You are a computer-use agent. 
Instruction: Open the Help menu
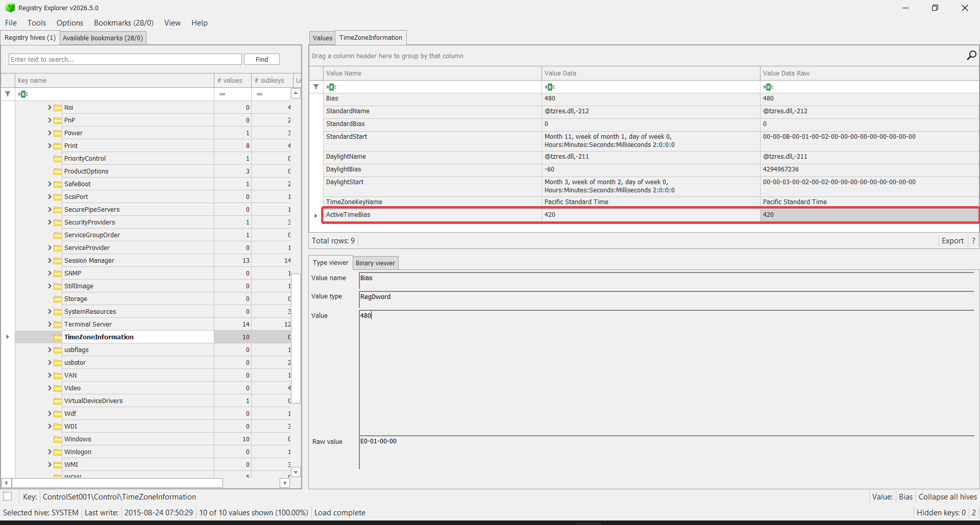pyautogui.click(x=199, y=23)
